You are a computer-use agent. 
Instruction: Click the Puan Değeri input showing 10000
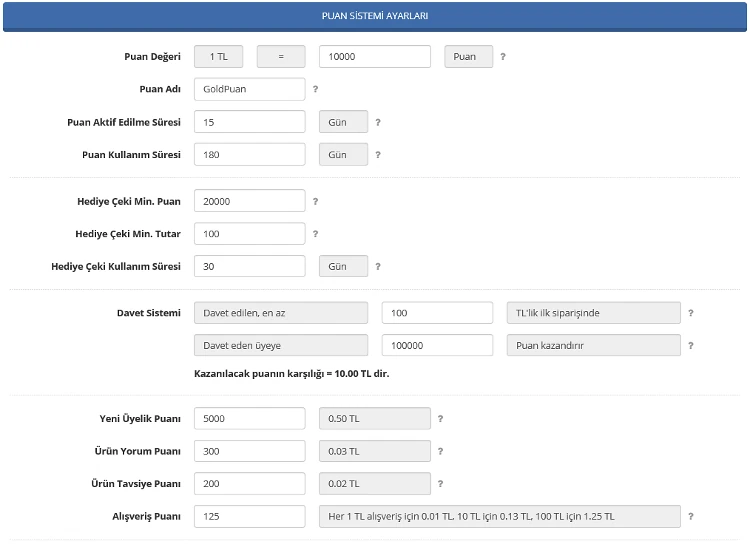(x=374, y=57)
